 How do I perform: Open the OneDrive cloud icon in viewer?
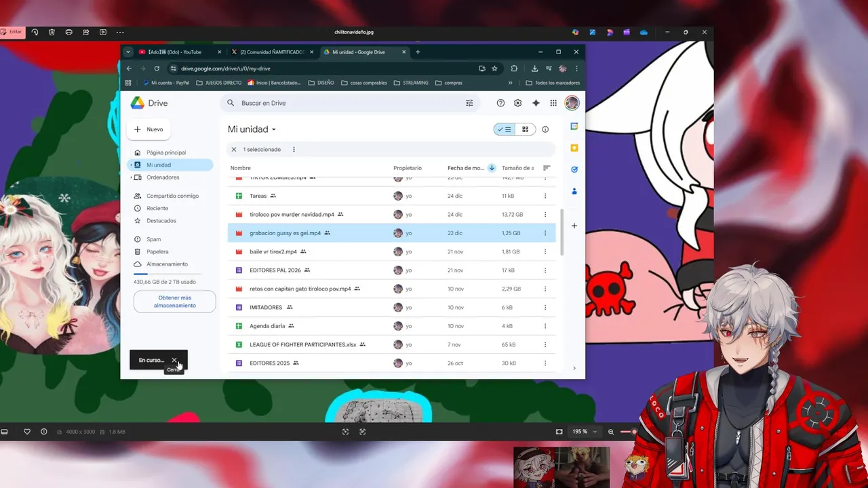click(x=644, y=32)
